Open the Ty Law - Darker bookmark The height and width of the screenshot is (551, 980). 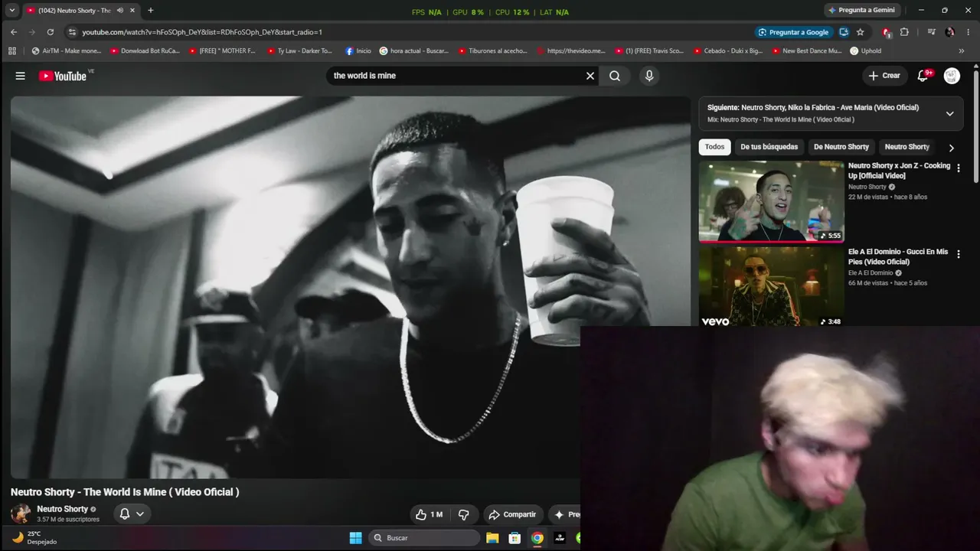pyautogui.click(x=300, y=51)
